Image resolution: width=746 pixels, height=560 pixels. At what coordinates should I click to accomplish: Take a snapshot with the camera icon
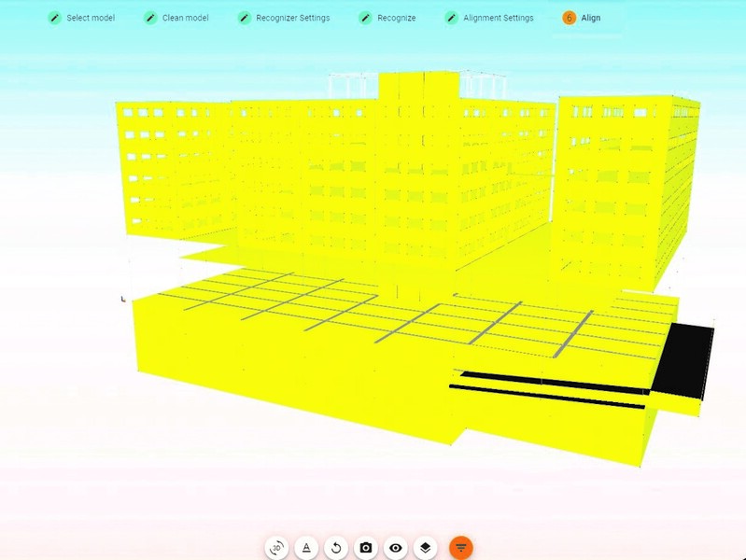[x=366, y=548]
